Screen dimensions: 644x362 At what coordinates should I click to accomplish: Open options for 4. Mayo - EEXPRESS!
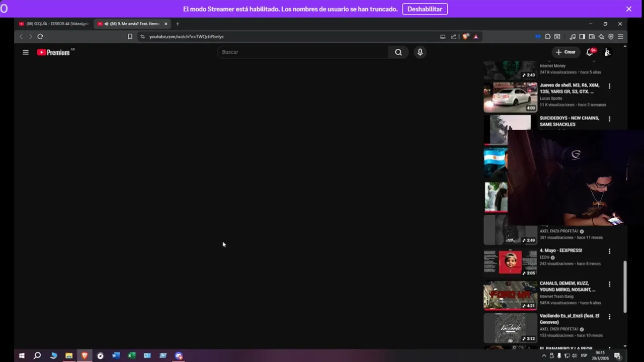tap(609, 251)
